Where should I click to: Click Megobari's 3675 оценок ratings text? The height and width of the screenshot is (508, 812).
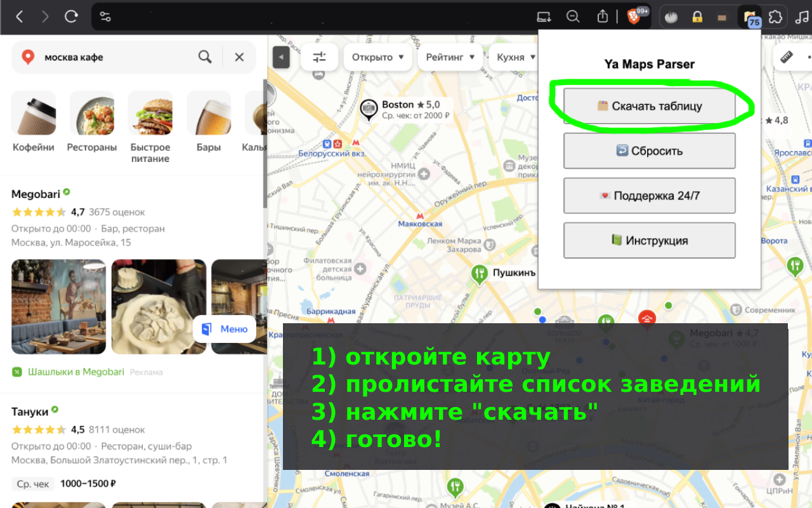pyautogui.click(x=117, y=212)
